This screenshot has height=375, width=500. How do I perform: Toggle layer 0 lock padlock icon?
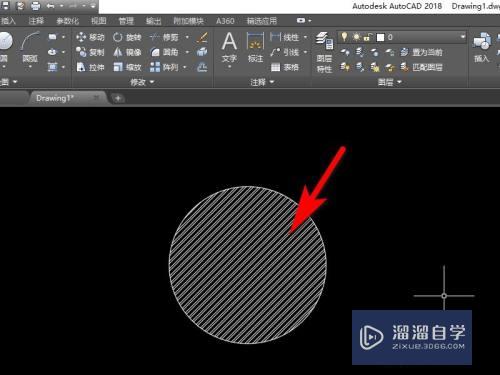[367, 37]
